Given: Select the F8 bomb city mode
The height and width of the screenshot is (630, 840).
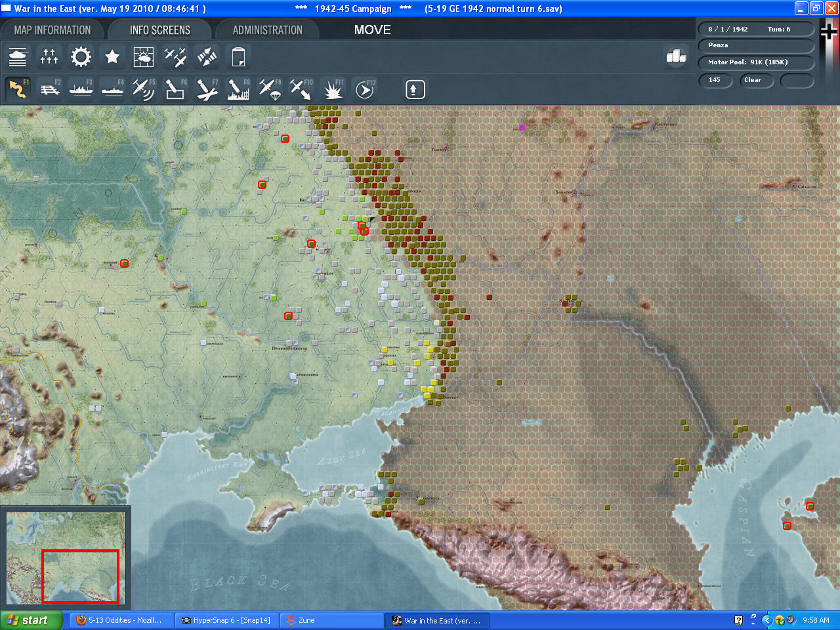Looking at the screenshot, I should click(x=238, y=89).
